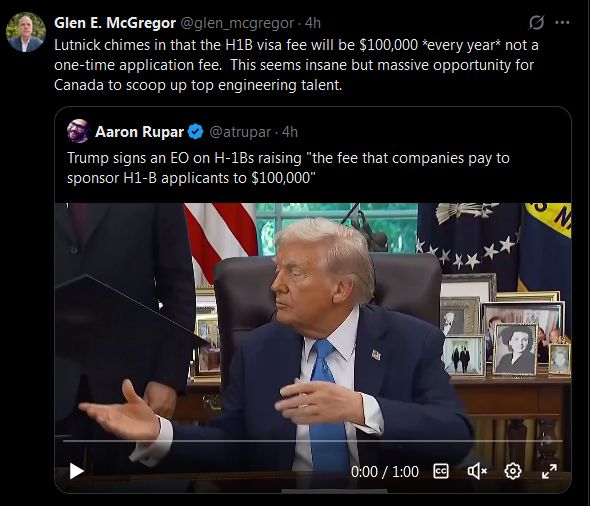Viewport: 590px width, 506px height.
Task: Open the three-dot more options menu
Action: 562,23
